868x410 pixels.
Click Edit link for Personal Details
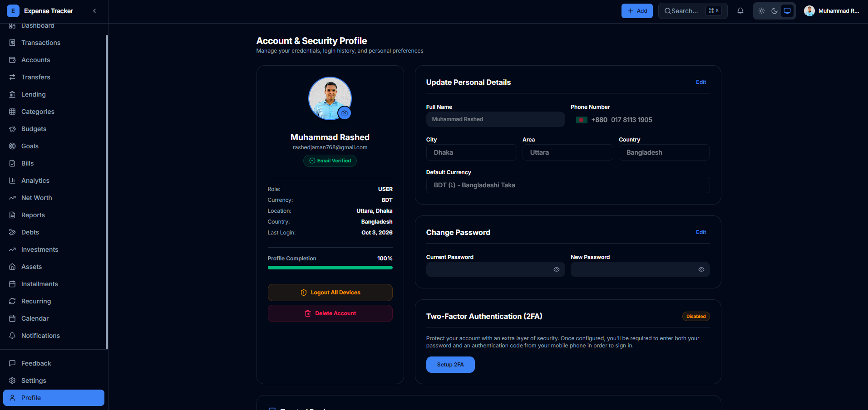pos(701,82)
